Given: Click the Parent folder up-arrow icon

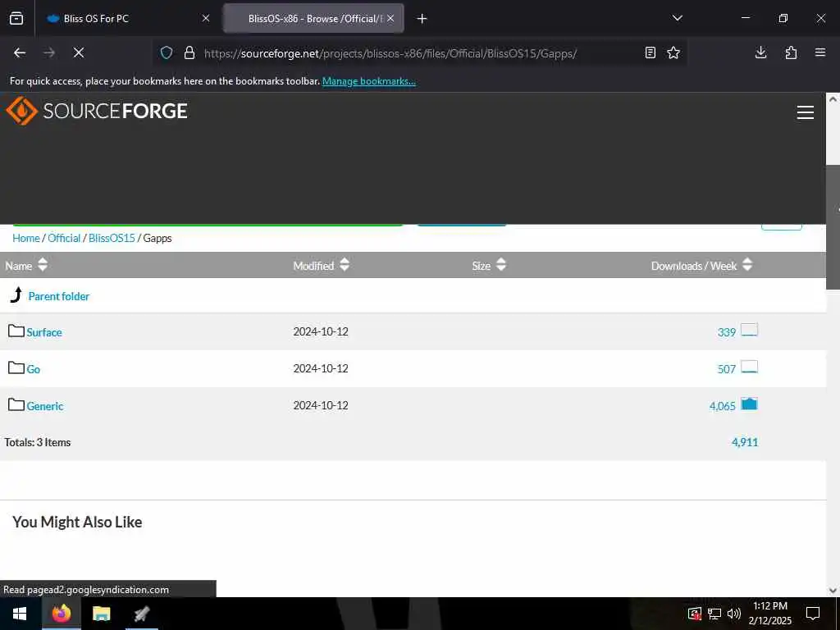Looking at the screenshot, I should (16, 294).
